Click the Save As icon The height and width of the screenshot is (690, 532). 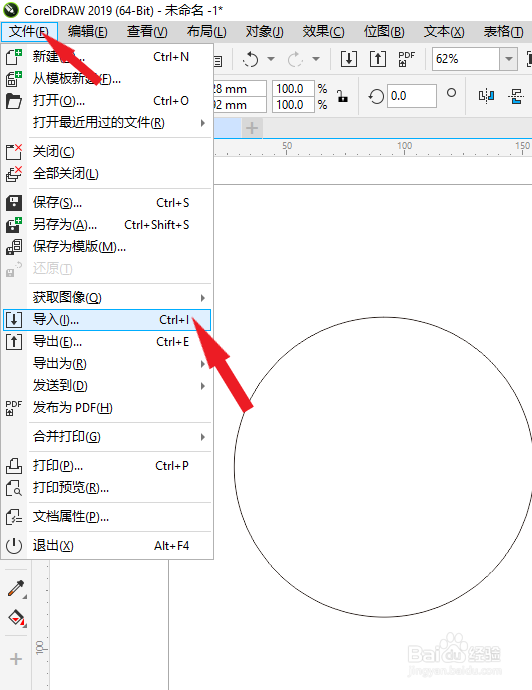14,225
